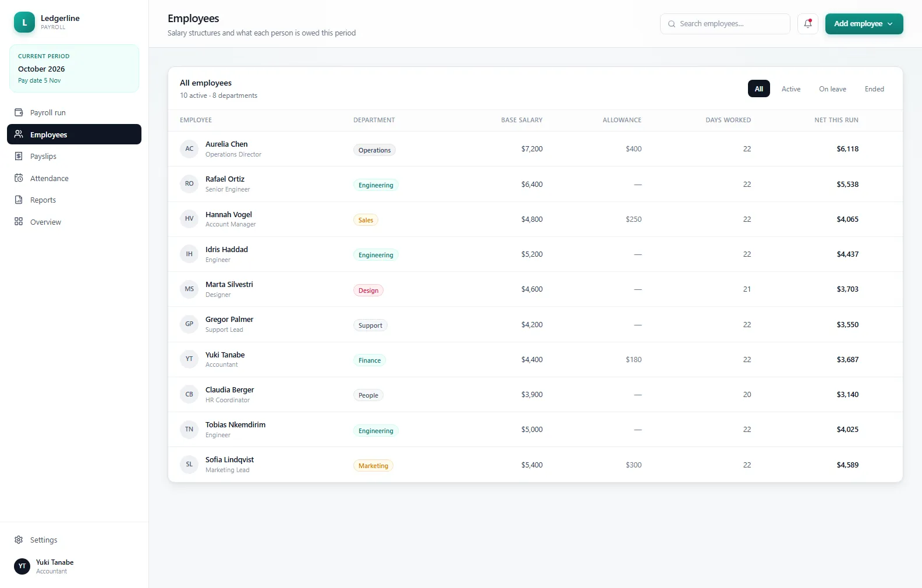Click the Design department tag
Image resolution: width=922 pixels, height=588 pixels.
[368, 291]
